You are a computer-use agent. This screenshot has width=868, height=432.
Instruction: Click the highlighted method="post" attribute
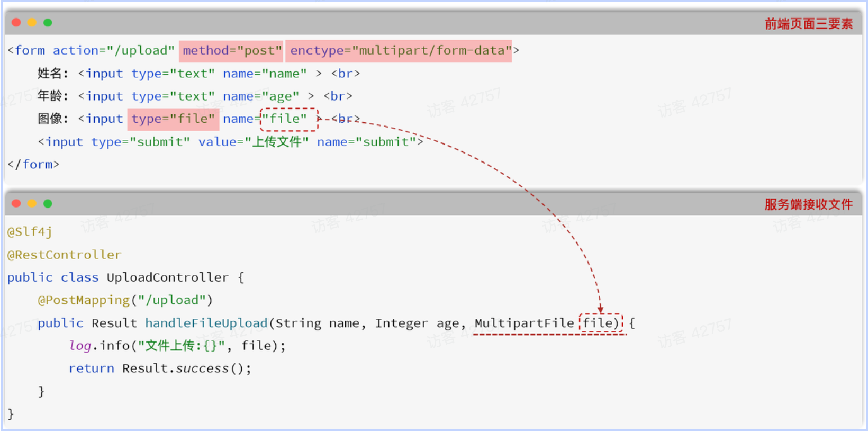point(232,51)
